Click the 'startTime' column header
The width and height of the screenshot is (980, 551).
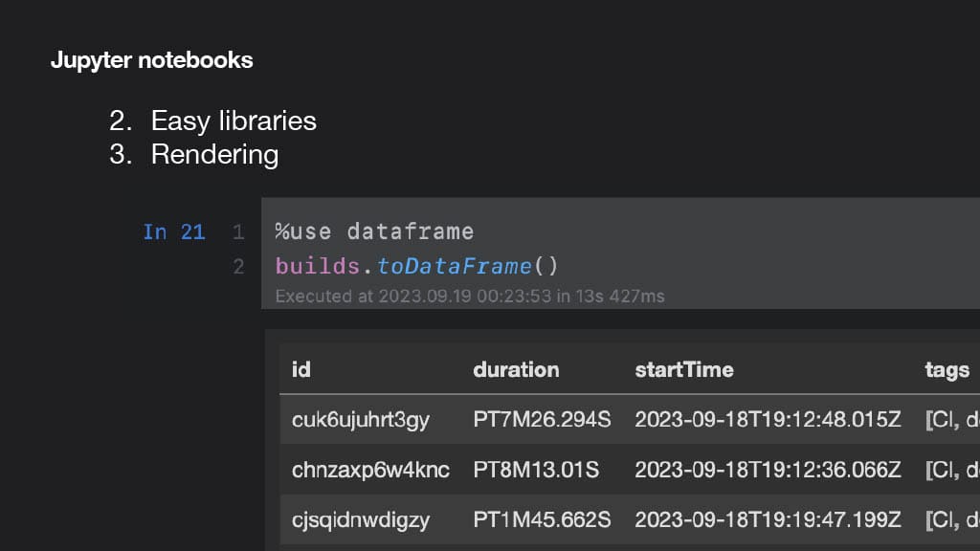pos(684,370)
